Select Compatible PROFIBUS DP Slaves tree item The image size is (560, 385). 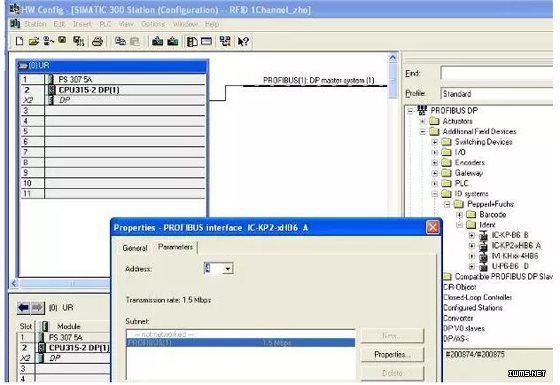point(503,276)
